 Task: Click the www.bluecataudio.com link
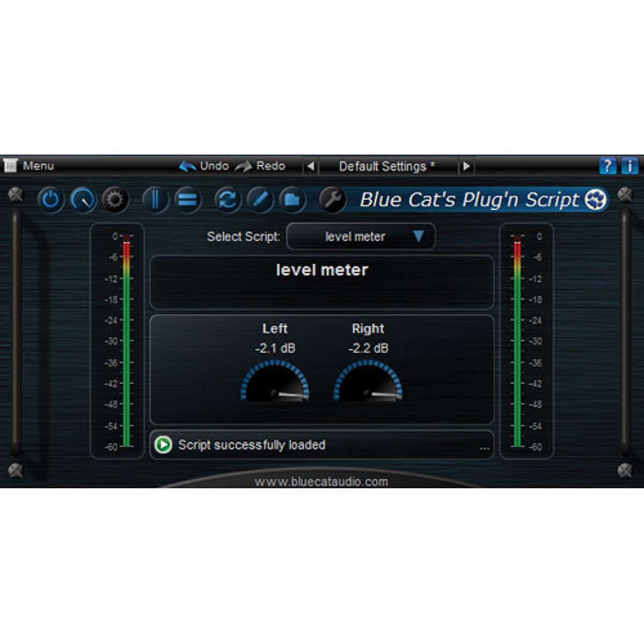point(321,481)
